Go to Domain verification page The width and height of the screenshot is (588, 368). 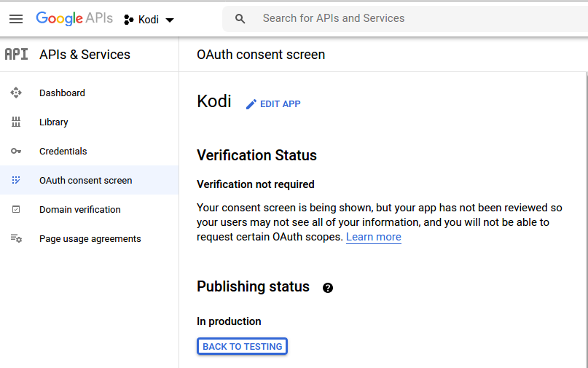tap(79, 210)
